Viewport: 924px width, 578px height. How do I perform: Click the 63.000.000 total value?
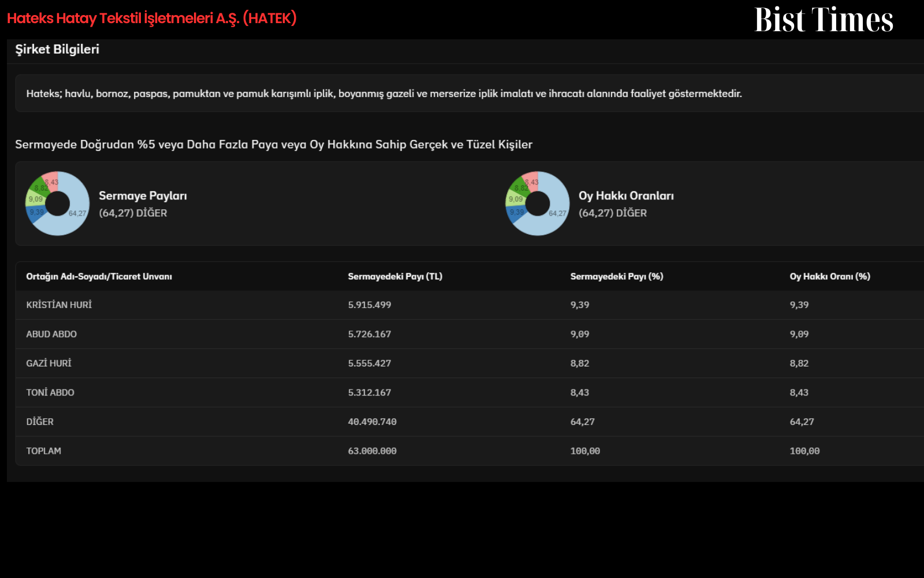pos(372,451)
